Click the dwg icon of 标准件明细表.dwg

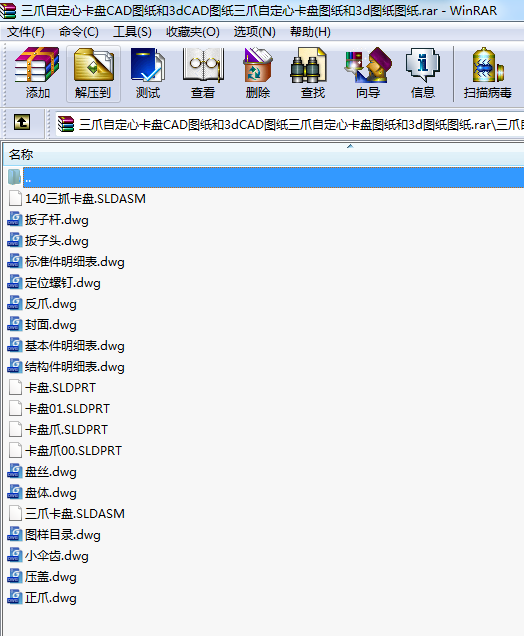coord(15,262)
